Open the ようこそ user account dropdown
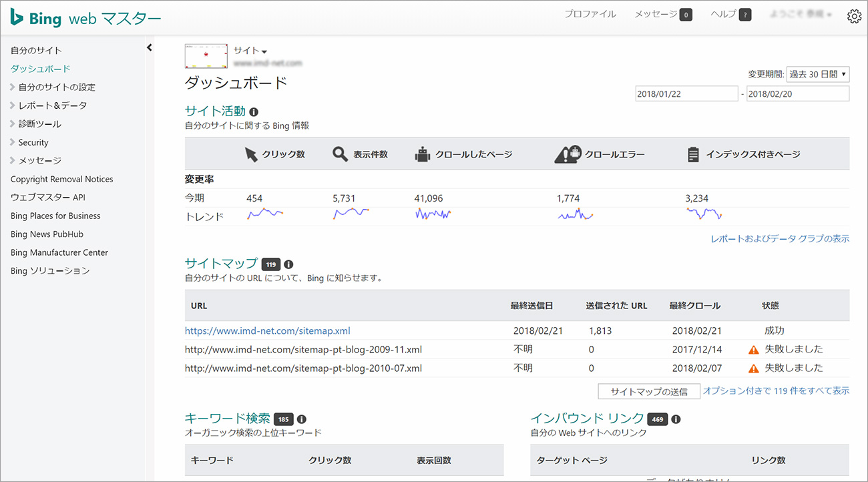Screen dimensions: 868x482 point(801,14)
